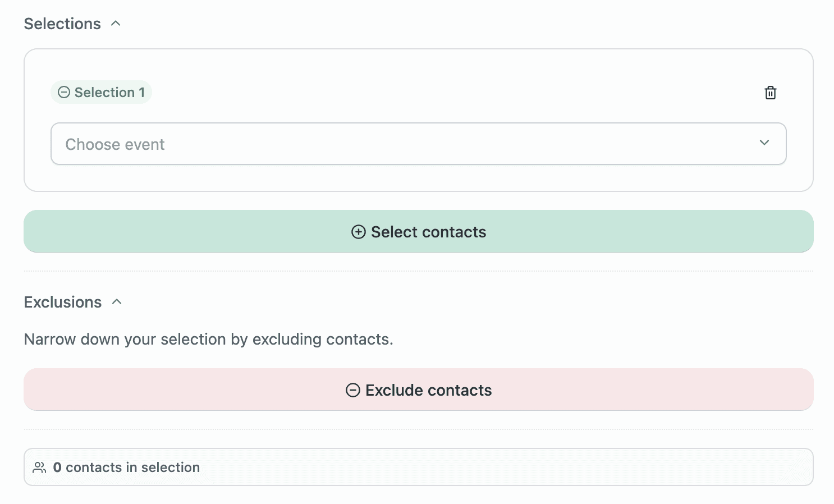Click the bold 0 contact count number
Screen dimensions: 834x504
57,468
